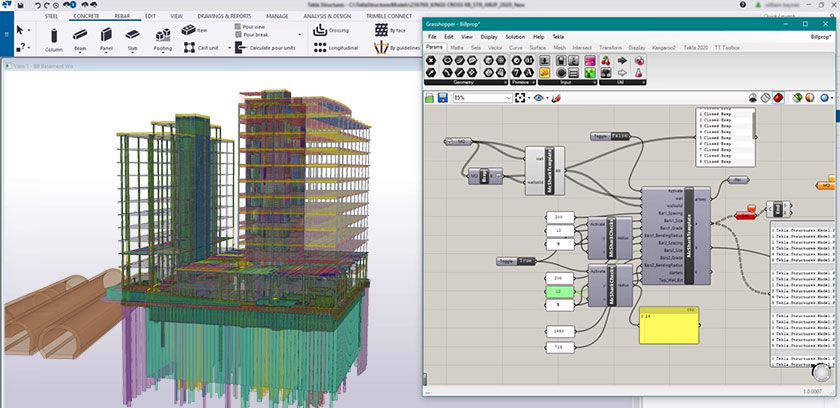Screen dimensions: 840x408
Task: Select the Slab tool in Tekla ribbon
Action: (132, 40)
